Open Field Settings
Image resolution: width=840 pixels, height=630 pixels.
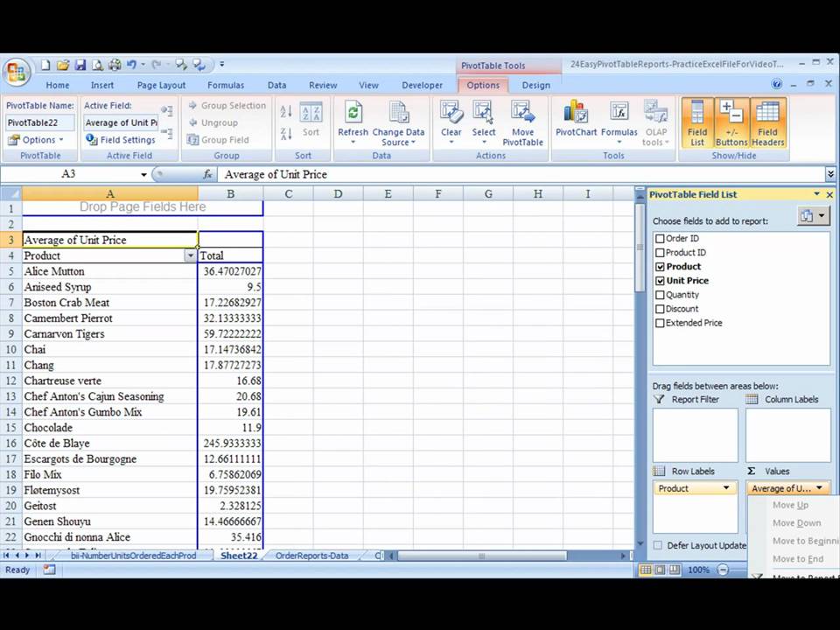coord(121,140)
